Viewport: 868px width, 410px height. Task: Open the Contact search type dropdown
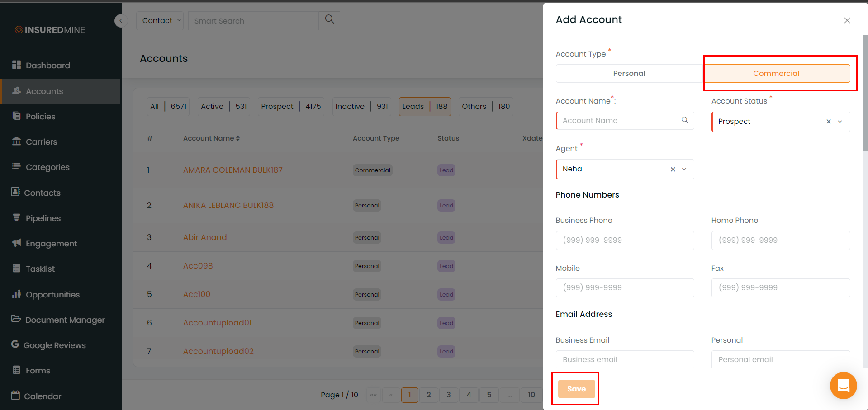point(160,21)
